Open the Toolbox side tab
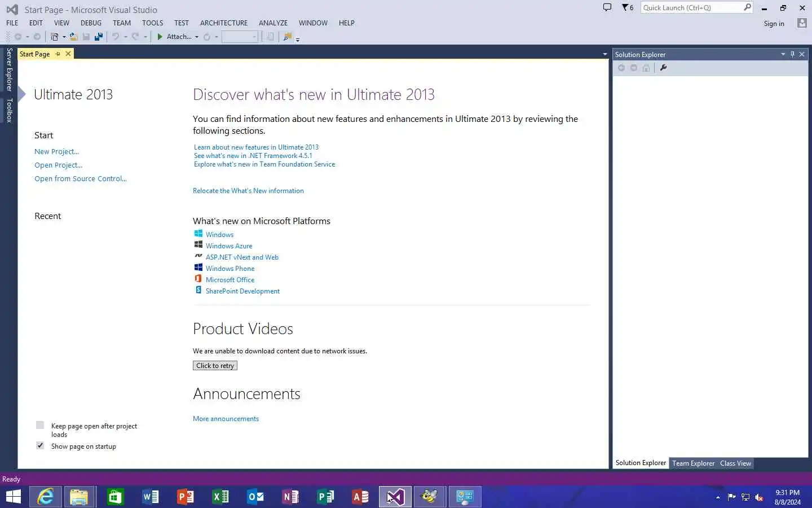The height and width of the screenshot is (508, 812). coord(9,110)
